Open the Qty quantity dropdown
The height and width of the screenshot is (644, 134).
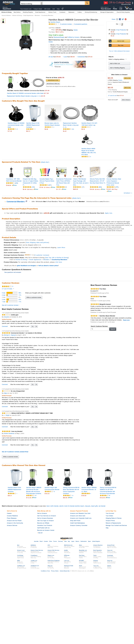pyautogui.click(x=121, y=24)
